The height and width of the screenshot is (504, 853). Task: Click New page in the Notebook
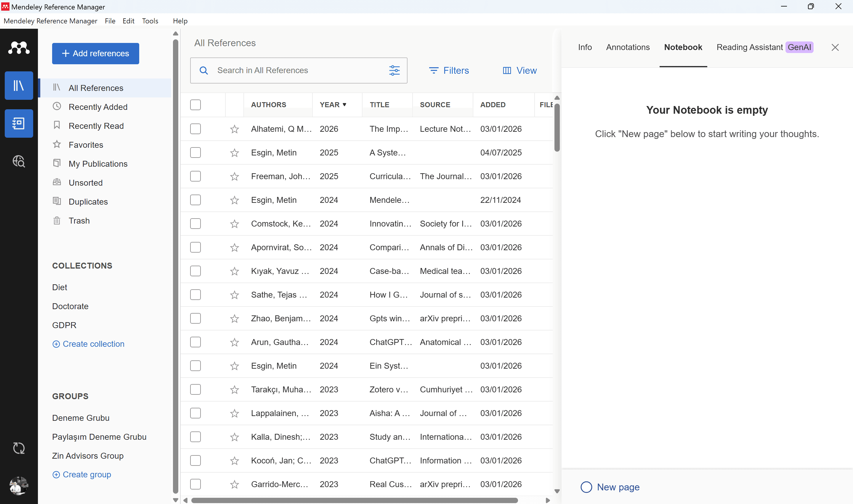pos(610,487)
